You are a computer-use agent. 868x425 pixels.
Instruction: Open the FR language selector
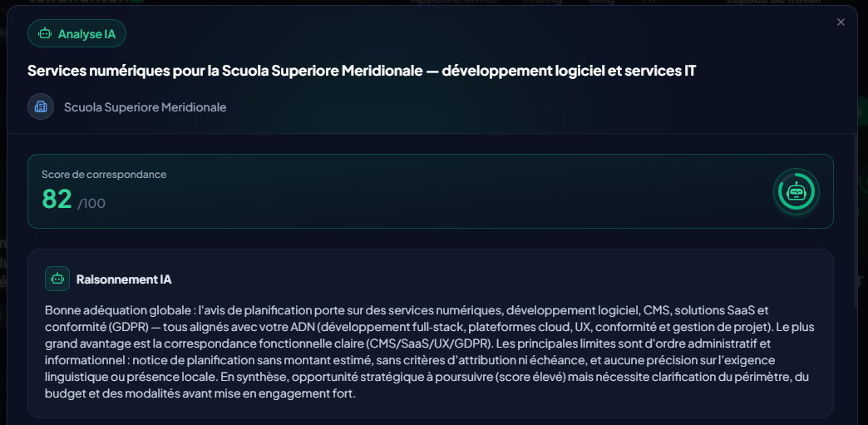pyautogui.click(x=649, y=2)
